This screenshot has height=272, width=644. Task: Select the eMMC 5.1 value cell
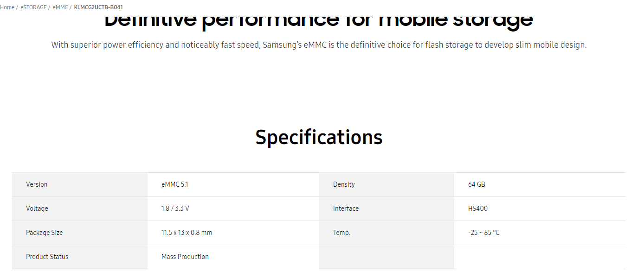coord(233,184)
